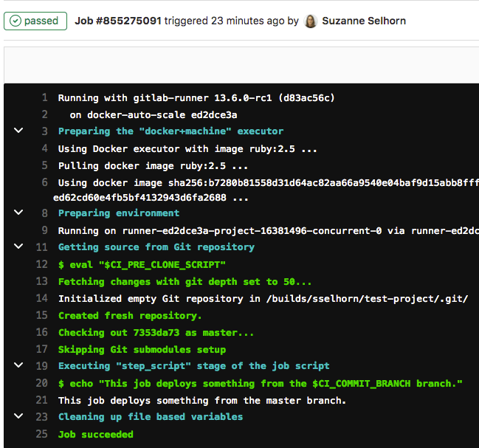Click 'Cleaning up file based variables' header

click(150, 417)
